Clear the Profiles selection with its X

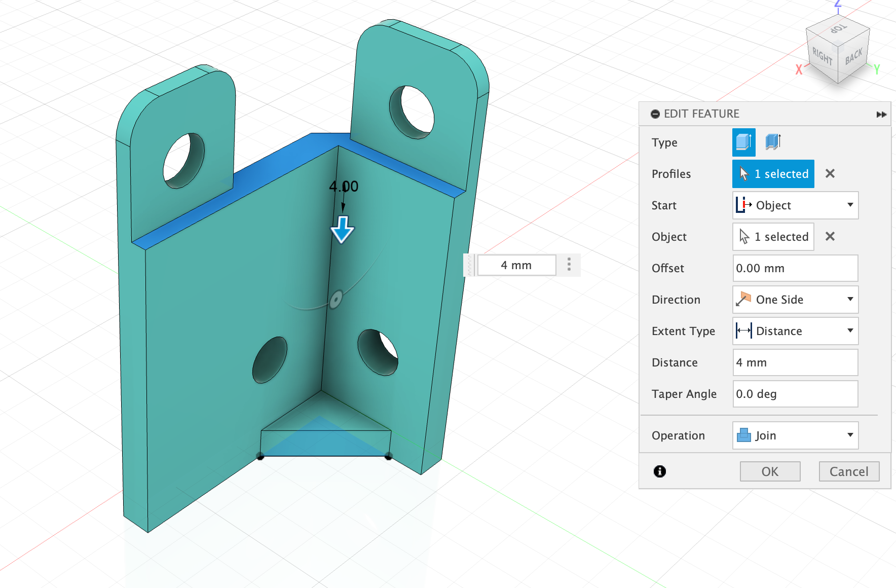830,174
